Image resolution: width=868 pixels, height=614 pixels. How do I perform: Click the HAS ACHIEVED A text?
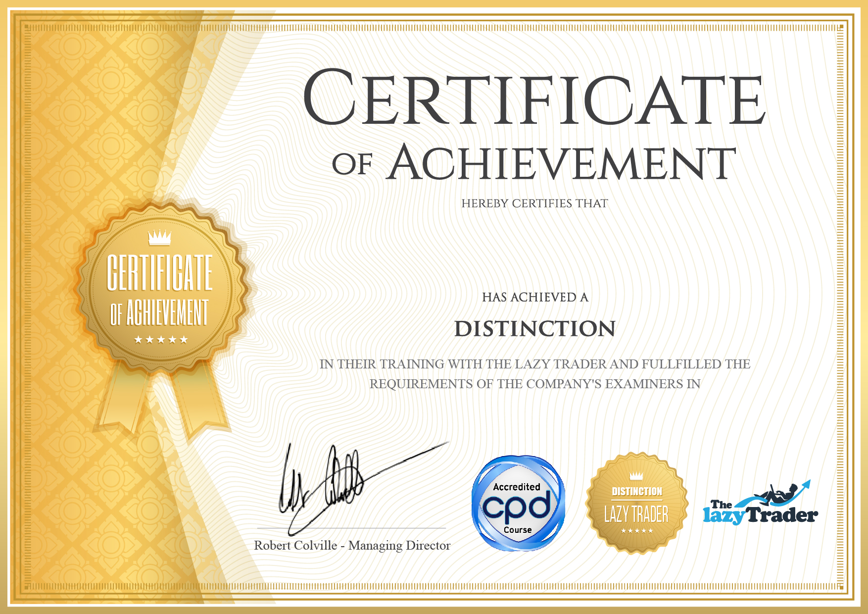pos(534,297)
